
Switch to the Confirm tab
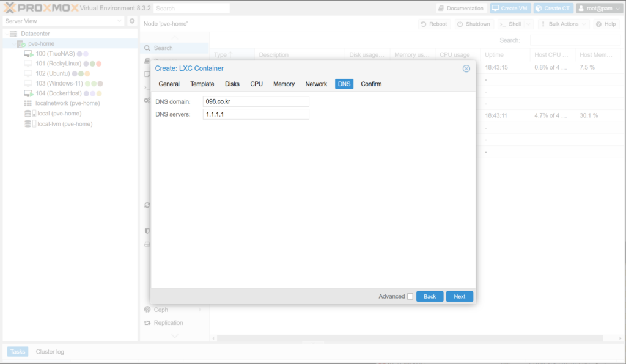point(371,84)
